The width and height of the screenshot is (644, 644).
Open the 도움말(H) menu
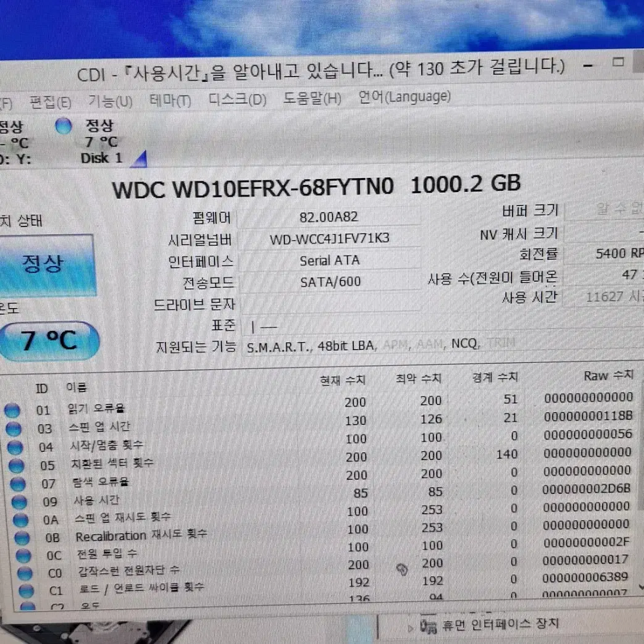[x=312, y=99]
